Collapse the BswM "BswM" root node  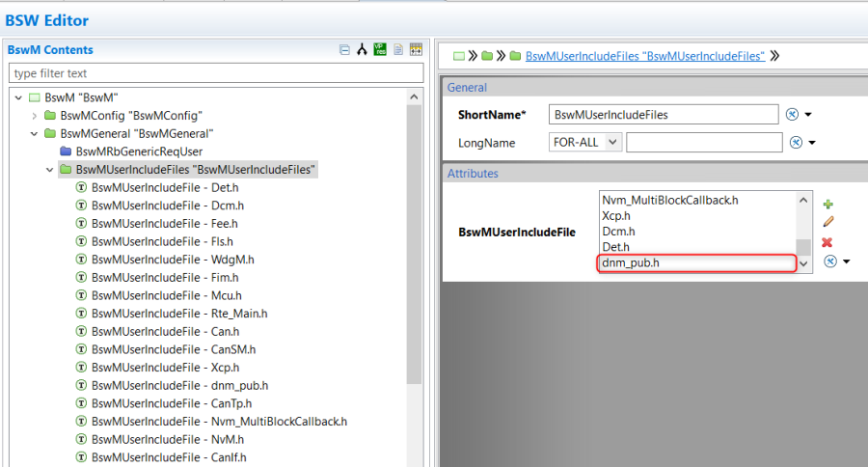point(19,97)
